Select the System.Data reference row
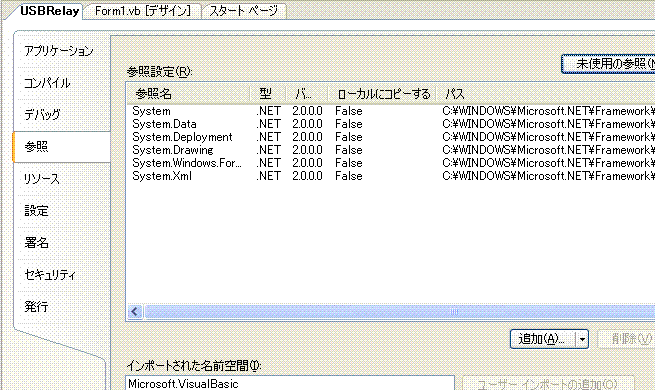Image resolution: width=655 pixels, height=390 pixels. click(391, 124)
